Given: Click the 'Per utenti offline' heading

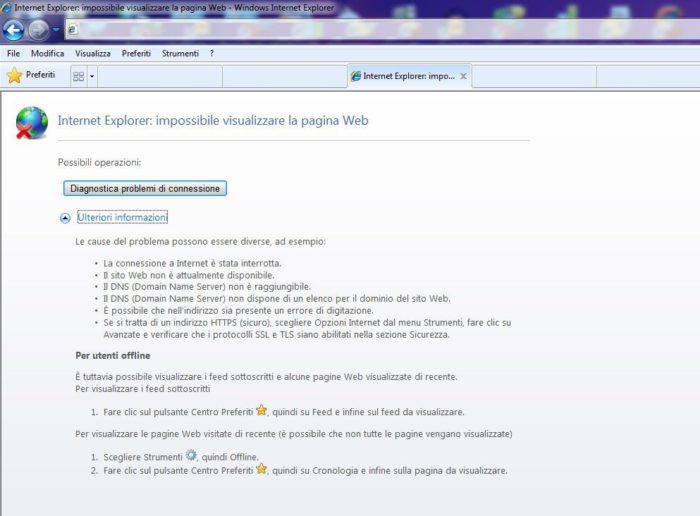Looking at the screenshot, I should [x=112, y=356].
